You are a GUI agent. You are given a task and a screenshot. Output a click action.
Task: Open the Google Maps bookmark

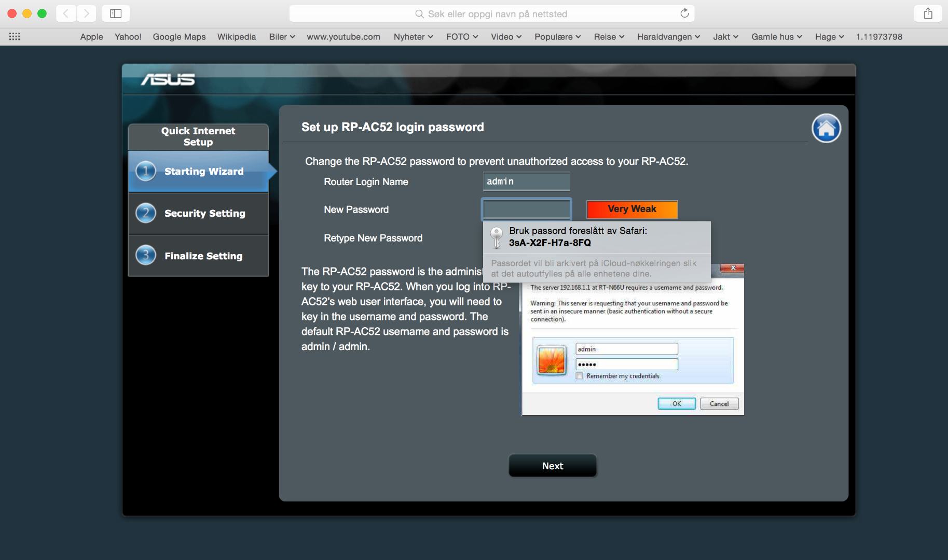tap(179, 37)
